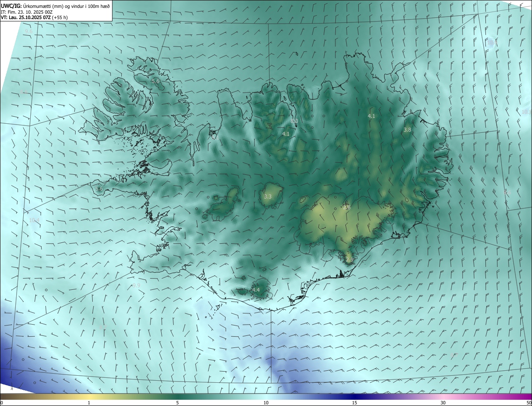The height and width of the screenshot is (406, 532).
Task: Click the 4.1 label just below the 8.0 label
Action: coord(286,134)
